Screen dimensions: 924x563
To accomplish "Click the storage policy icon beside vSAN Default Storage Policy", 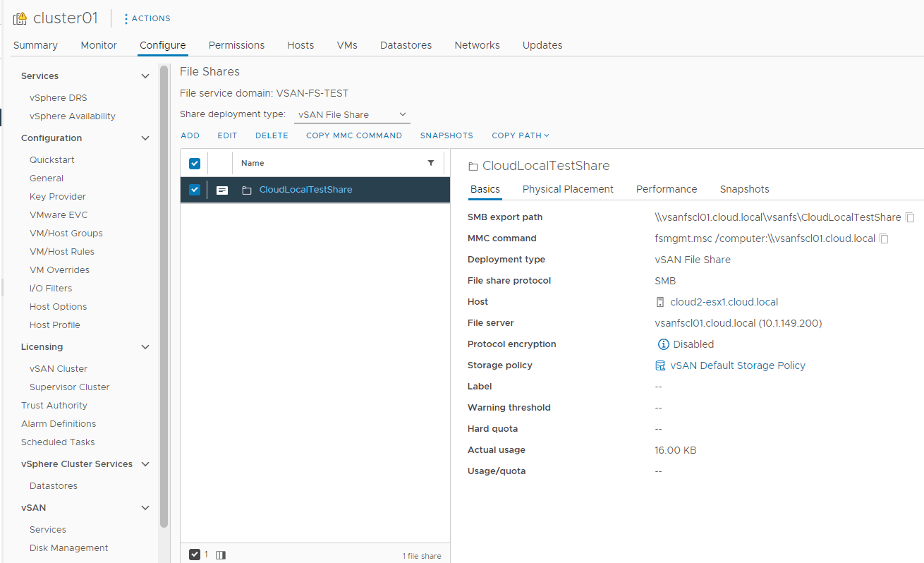I will 660,365.
